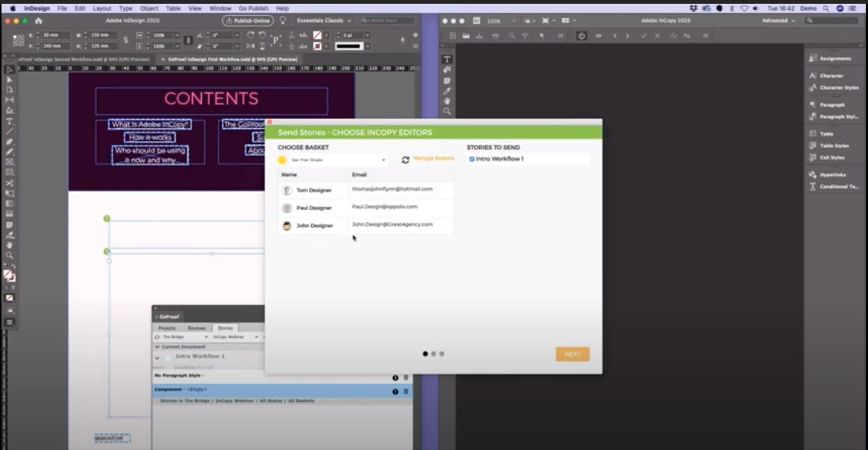Click the stroke color swatch in control bar
868x450 pixels.
point(317,46)
